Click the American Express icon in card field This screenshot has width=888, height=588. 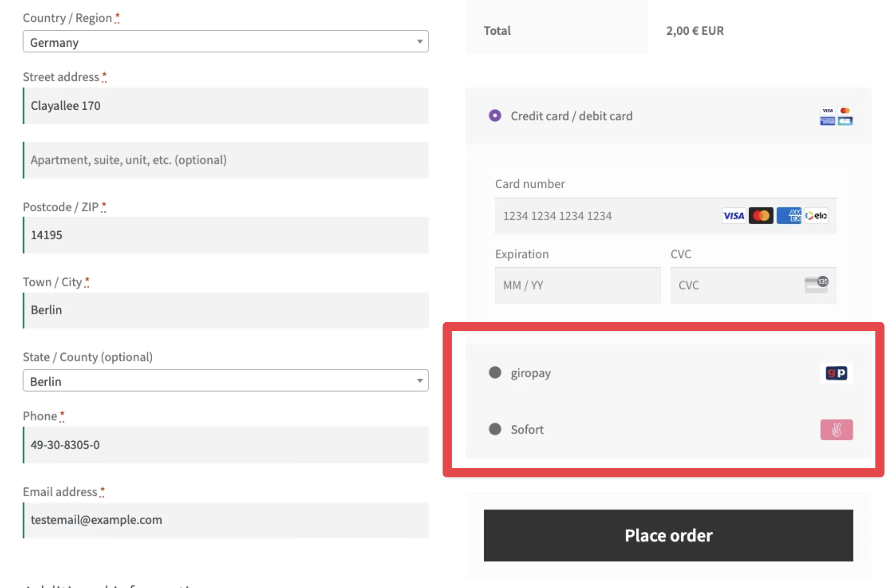pyautogui.click(x=789, y=216)
